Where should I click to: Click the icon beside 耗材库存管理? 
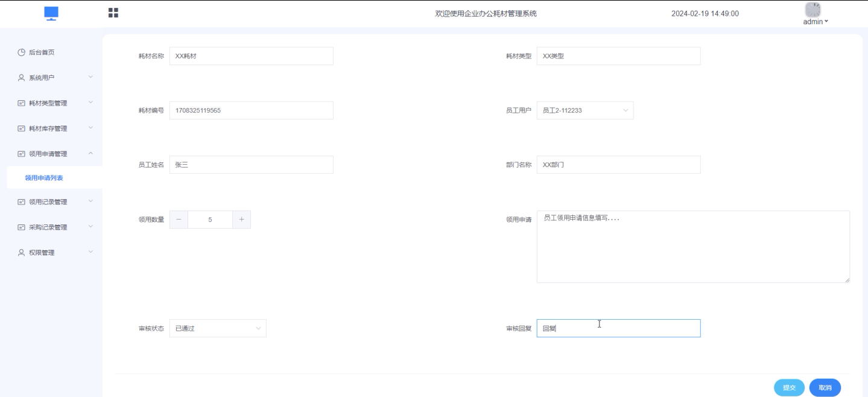(x=22, y=129)
